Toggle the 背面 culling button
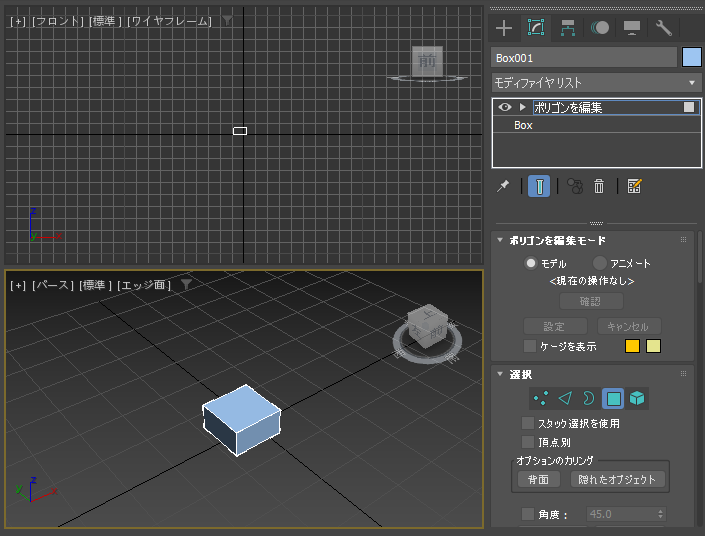 coord(539,479)
